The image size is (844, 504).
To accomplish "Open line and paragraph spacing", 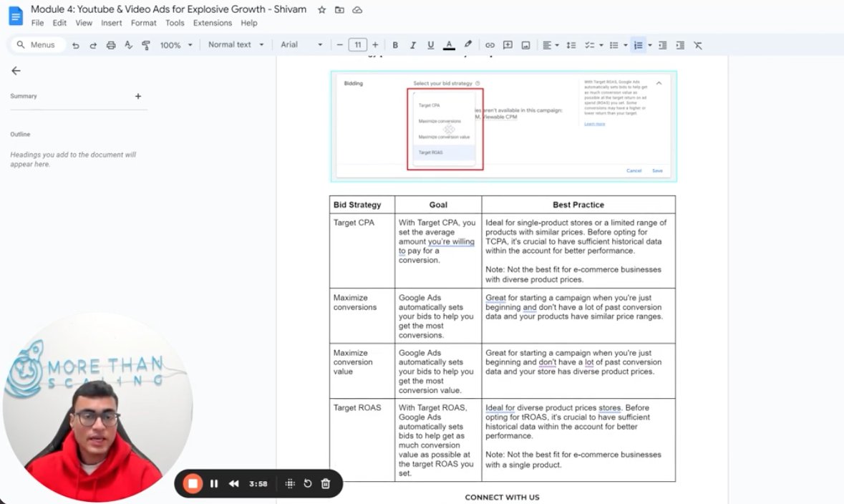I will (571, 45).
